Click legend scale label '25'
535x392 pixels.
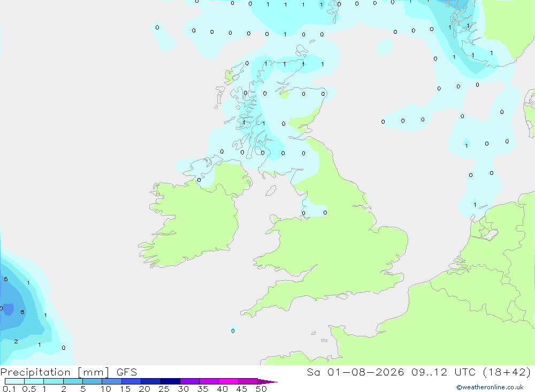164,389
